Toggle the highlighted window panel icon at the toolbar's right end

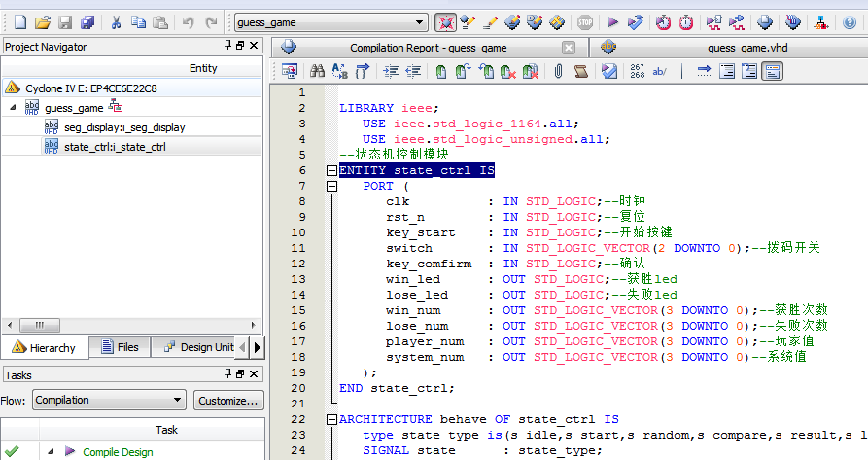click(772, 71)
